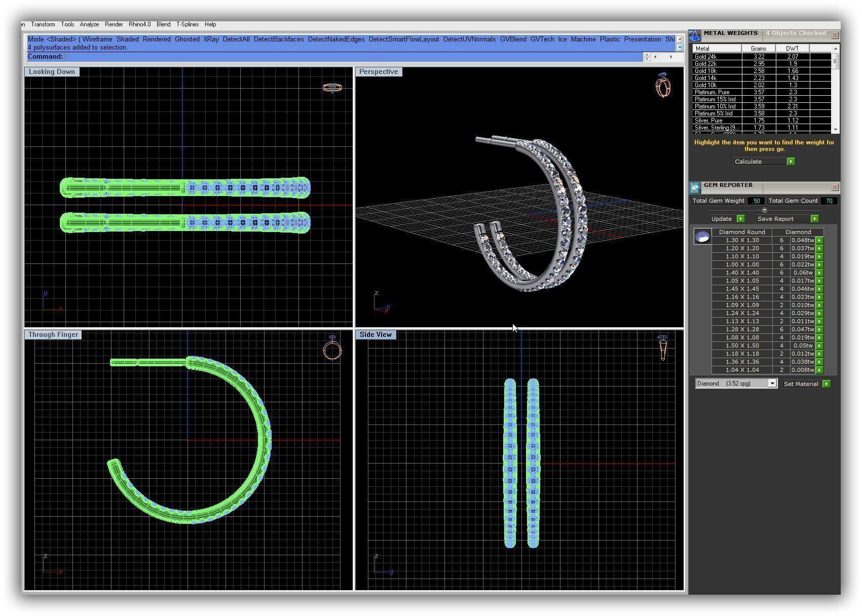The height and width of the screenshot is (616, 862).
Task: Click green arrow for 1.30 X 1.30 row
Action: (819, 240)
